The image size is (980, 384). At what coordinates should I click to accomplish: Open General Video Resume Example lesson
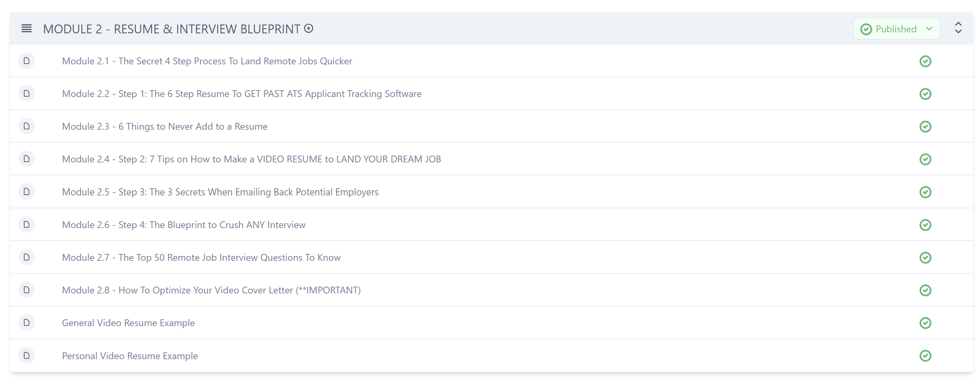[x=128, y=323]
